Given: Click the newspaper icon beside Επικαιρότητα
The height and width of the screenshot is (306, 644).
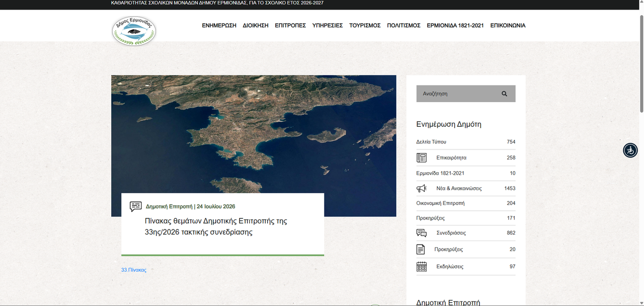Looking at the screenshot, I should point(422,158).
